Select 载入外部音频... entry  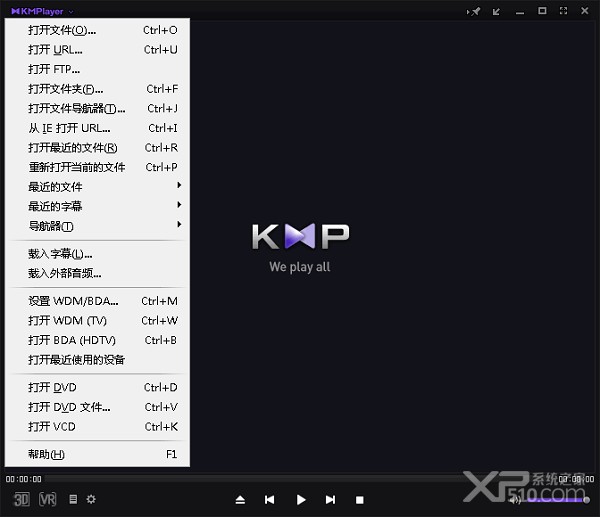(97, 273)
